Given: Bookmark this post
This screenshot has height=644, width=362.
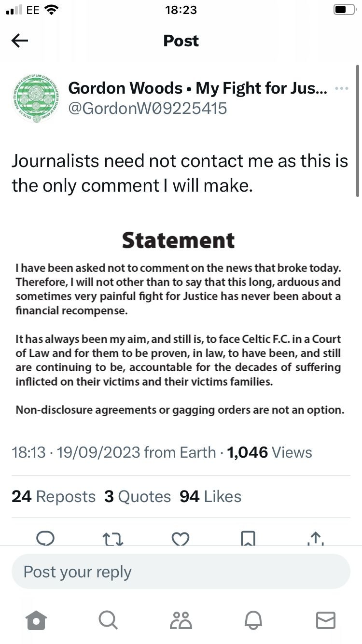Looking at the screenshot, I should pyautogui.click(x=248, y=538).
